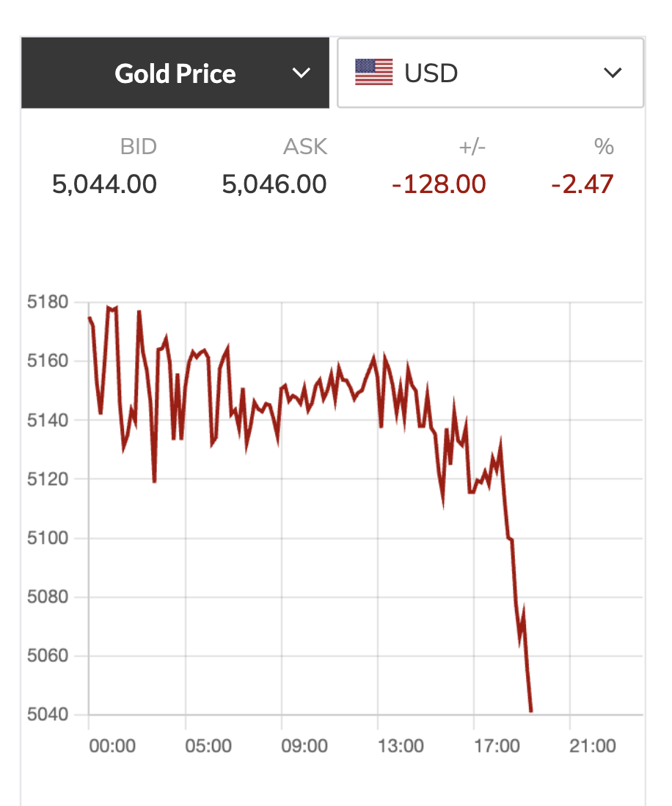Viewport: 672px width, 806px height.
Task: Click the ASK column label
Action: [x=304, y=147]
